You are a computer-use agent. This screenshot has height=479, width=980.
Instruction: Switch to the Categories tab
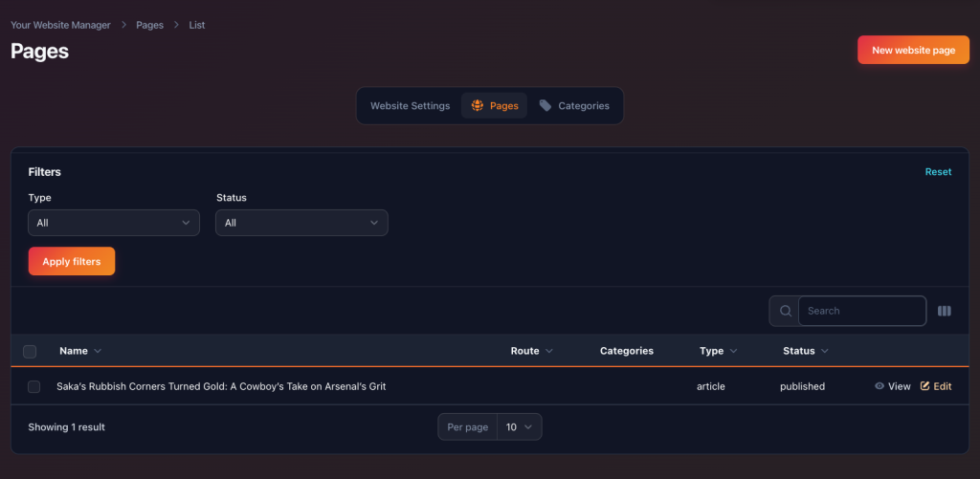[x=583, y=106]
